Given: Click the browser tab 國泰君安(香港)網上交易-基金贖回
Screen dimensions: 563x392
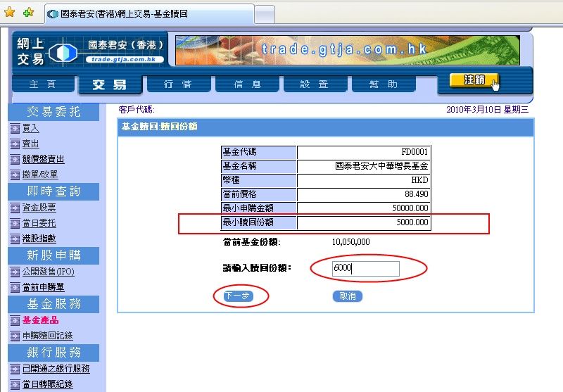Looking at the screenshot, I should tap(150, 14).
